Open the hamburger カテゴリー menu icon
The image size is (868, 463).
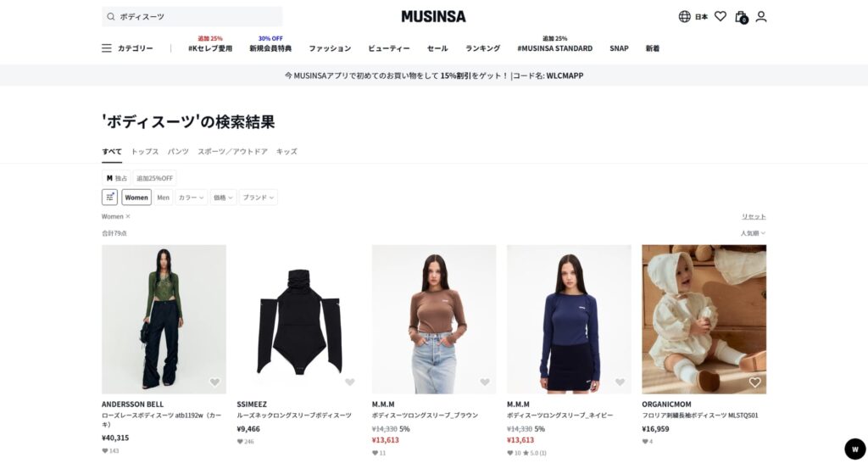[107, 48]
